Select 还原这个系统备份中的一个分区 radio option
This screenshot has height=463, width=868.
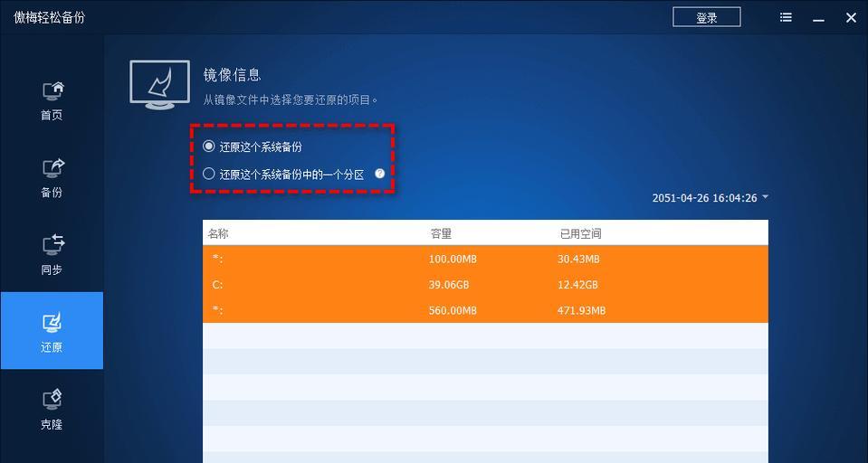(x=208, y=175)
